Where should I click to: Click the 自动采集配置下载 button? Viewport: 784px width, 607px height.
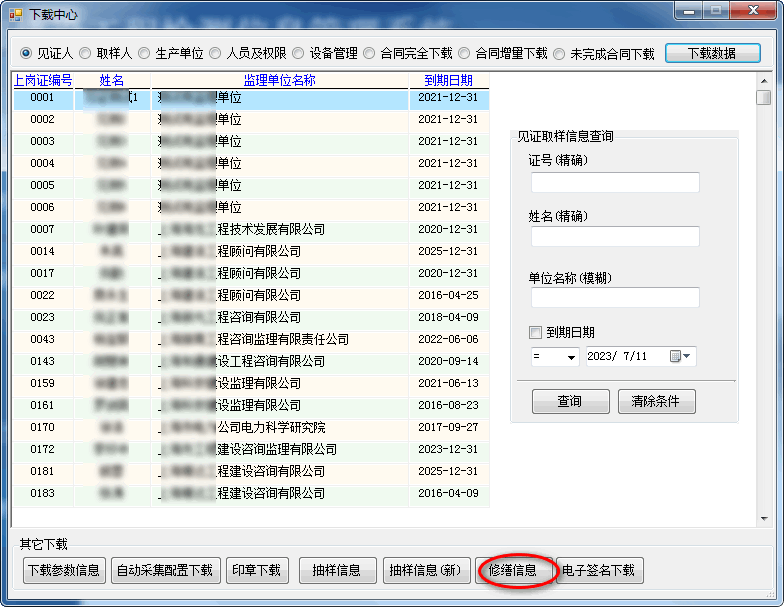(x=165, y=570)
